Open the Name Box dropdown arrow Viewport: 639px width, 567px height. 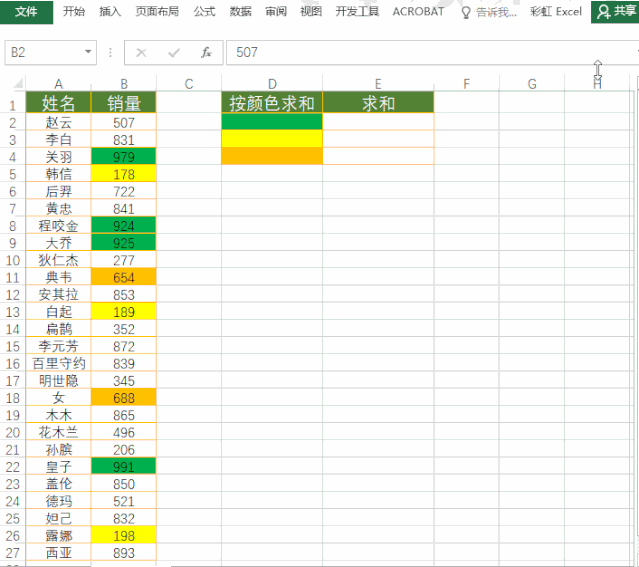point(88,52)
